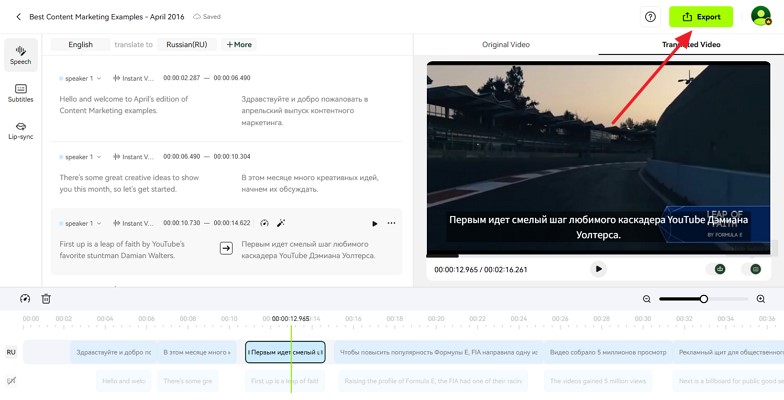Click end time 00:00:14.622 of third segment
Viewport: 784px width, 400px height.
click(232, 223)
